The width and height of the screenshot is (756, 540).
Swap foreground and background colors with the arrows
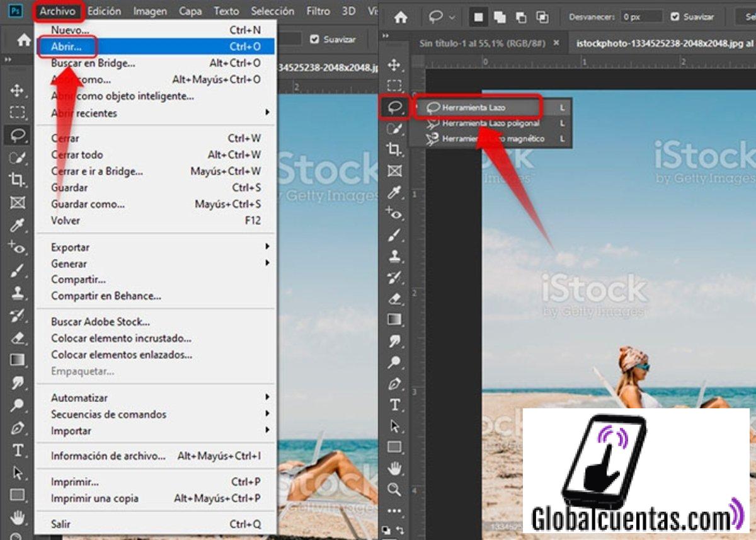pos(399,531)
